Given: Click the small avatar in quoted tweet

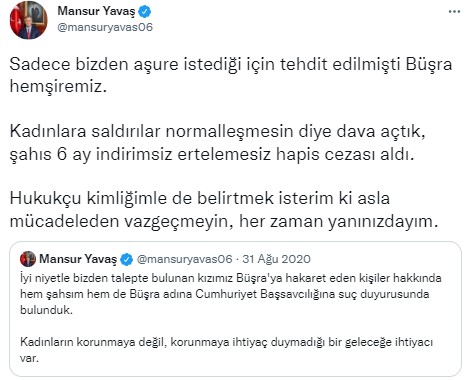Looking at the screenshot, I should click(28, 259).
